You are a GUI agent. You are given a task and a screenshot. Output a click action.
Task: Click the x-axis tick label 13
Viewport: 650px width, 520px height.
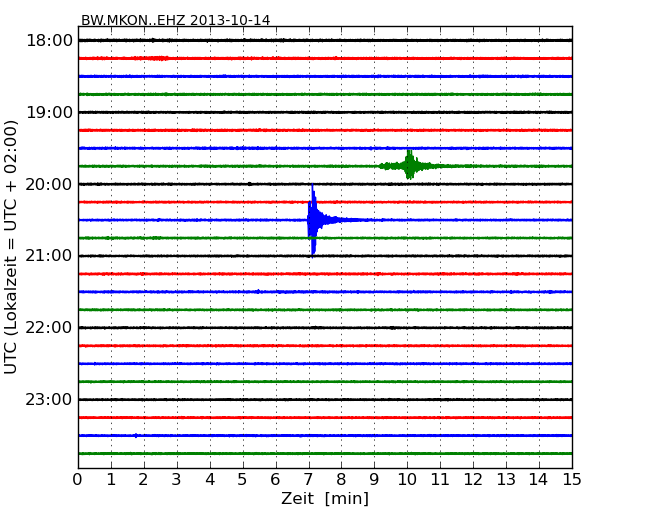click(506, 480)
